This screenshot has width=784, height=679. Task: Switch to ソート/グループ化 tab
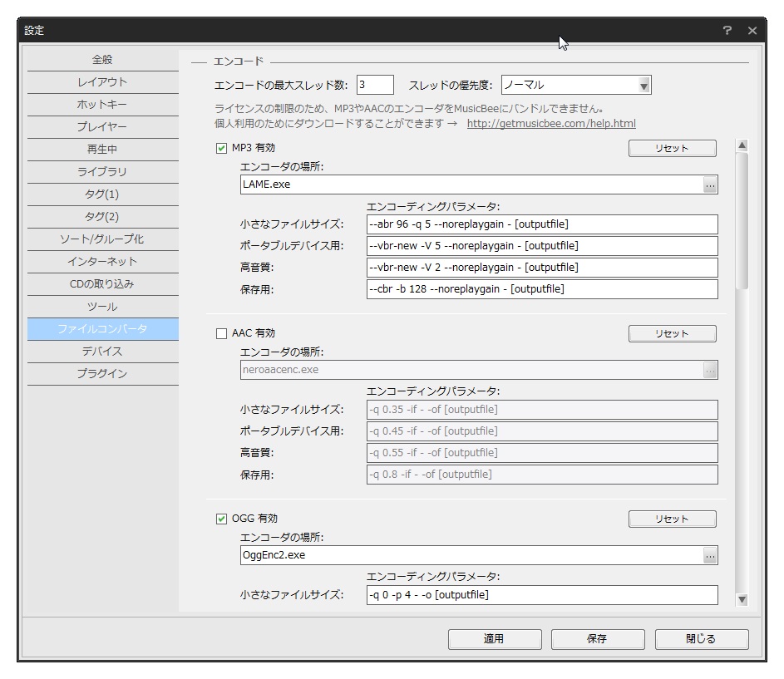click(x=102, y=239)
